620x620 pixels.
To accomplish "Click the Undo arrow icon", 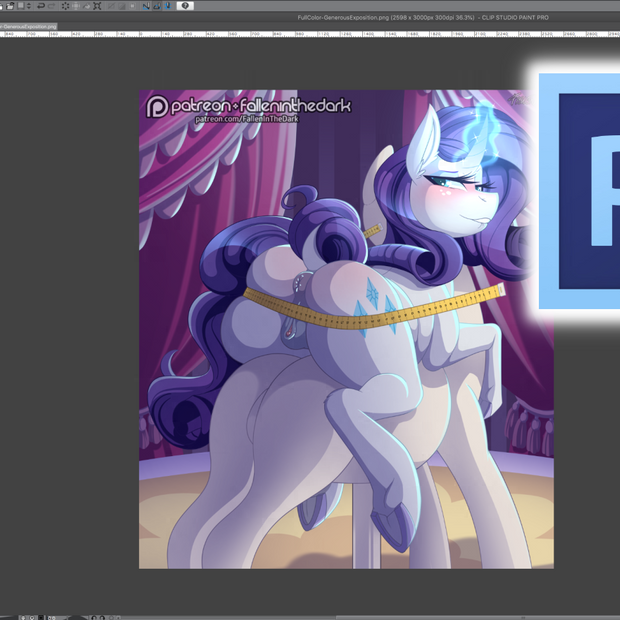I will click(x=41, y=6).
